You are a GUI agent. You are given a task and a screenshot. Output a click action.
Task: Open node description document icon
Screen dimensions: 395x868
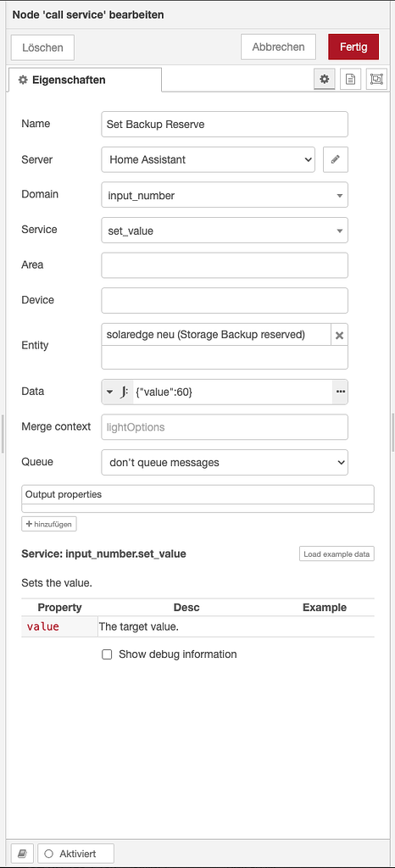[350, 79]
